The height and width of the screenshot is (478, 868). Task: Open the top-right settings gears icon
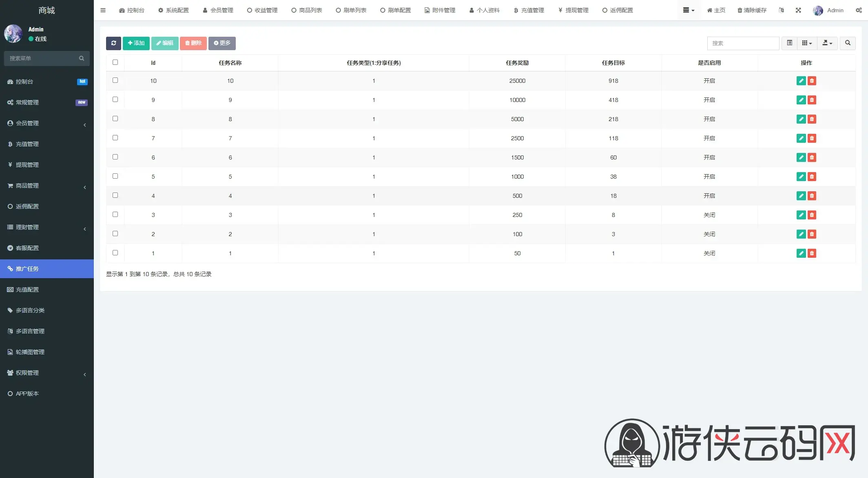[x=859, y=10]
